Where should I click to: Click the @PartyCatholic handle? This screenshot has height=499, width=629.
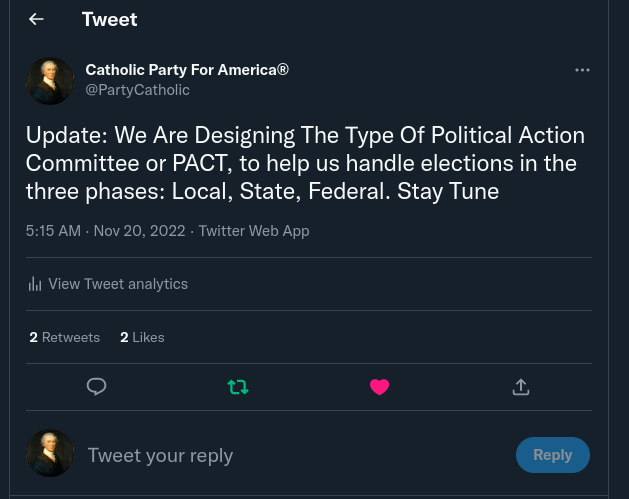click(137, 90)
